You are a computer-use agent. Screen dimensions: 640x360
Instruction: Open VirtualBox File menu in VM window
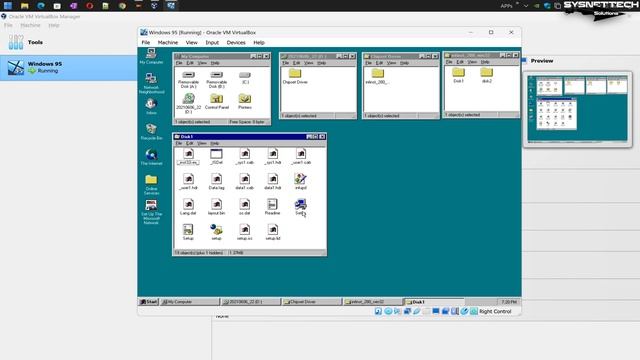146,42
